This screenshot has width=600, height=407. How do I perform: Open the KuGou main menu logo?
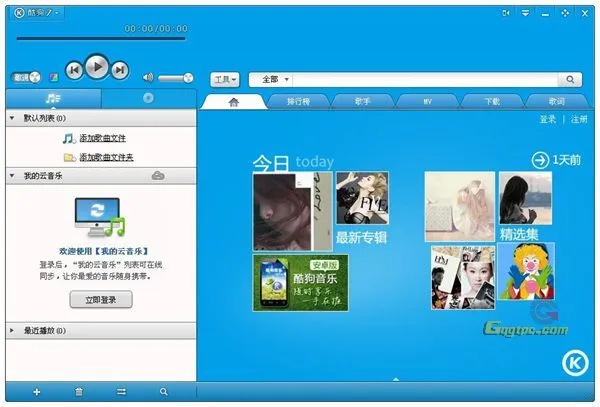click(x=37, y=13)
